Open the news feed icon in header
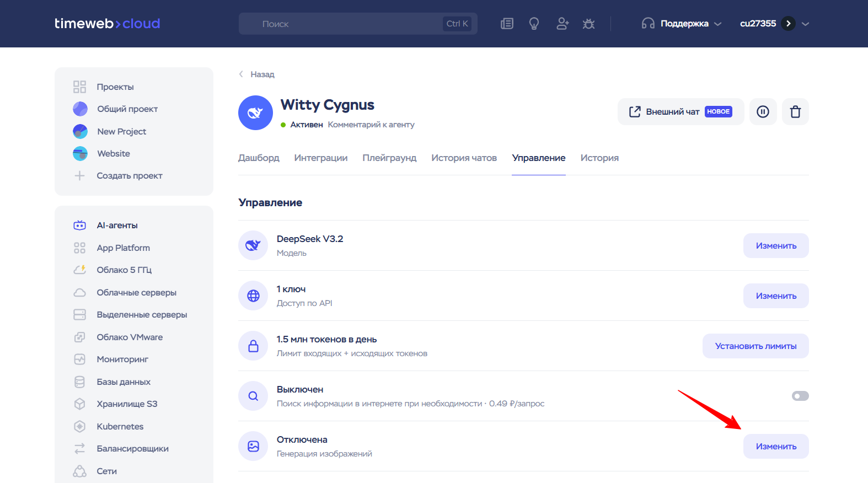Viewport: 868px width, 483px height. click(x=507, y=24)
